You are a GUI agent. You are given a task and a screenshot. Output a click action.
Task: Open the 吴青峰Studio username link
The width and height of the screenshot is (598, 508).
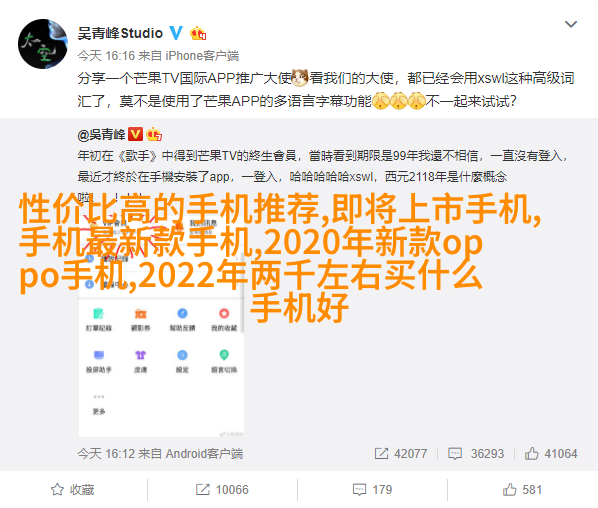click(120, 33)
